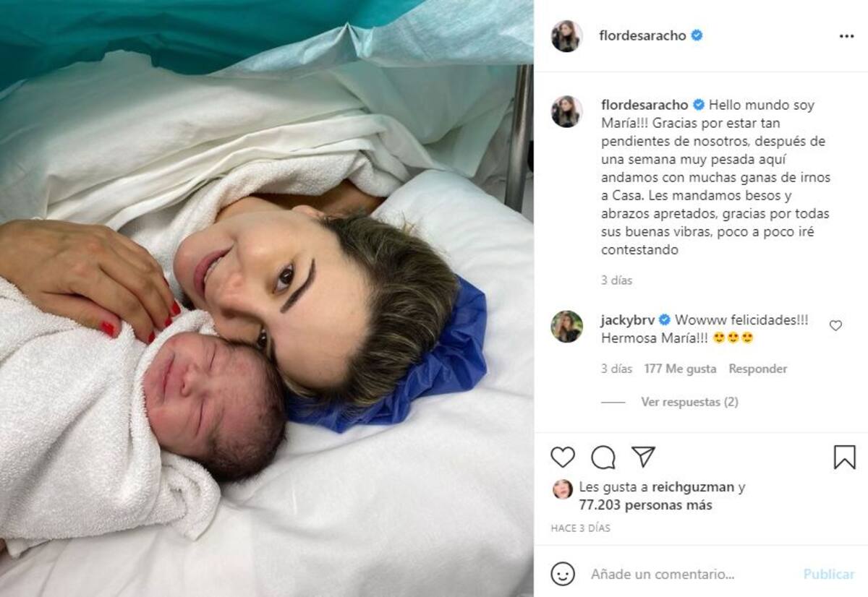
Task: Show the 77.203 personas más likes list
Action: click(x=645, y=505)
